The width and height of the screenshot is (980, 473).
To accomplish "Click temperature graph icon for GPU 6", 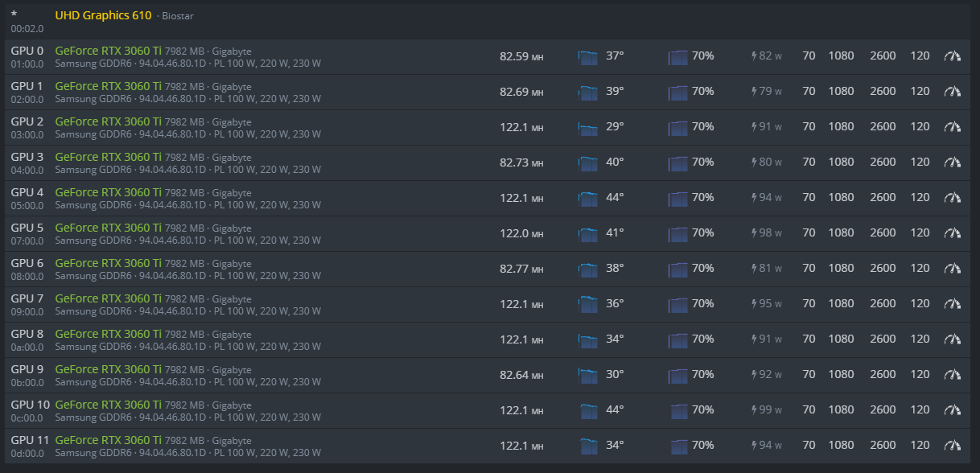I will click(589, 269).
